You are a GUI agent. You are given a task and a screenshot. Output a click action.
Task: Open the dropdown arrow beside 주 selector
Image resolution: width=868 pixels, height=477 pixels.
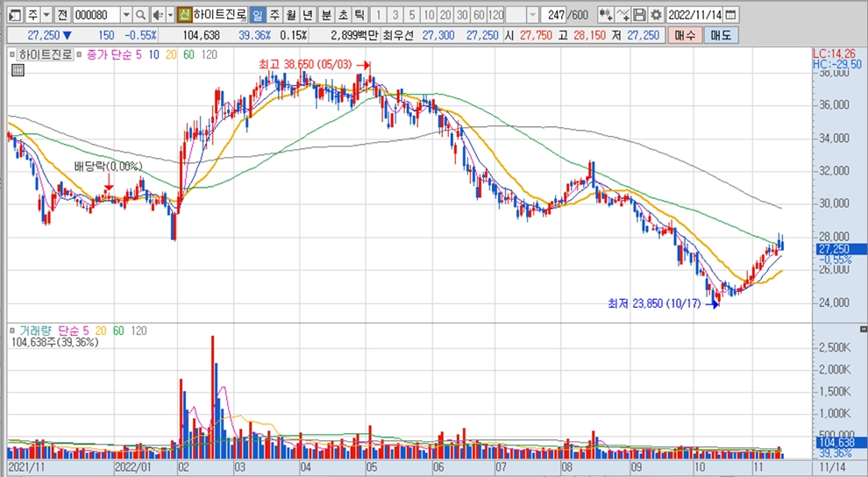tap(46, 15)
